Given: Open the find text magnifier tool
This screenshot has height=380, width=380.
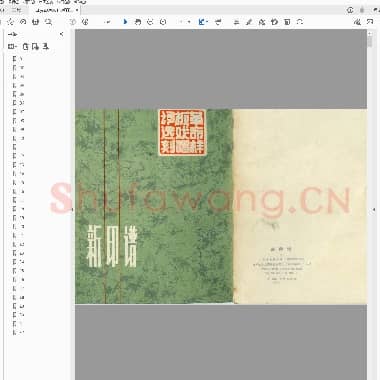Looking at the screenshot, I should pos(48,22).
